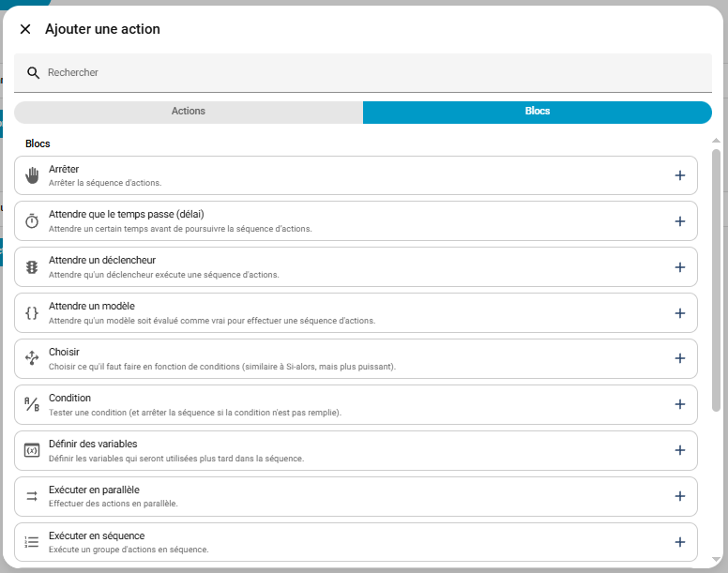Image resolution: width=728 pixels, height=573 pixels.
Task: Click the branching arrows icon for Choisir
Action: coord(32,358)
